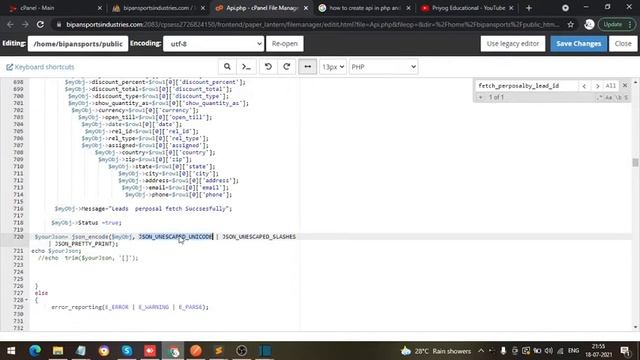The height and width of the screenshot is (360, 640).
Task: Click the editor vertical scrollbar thumb
Action: [635, 162]
